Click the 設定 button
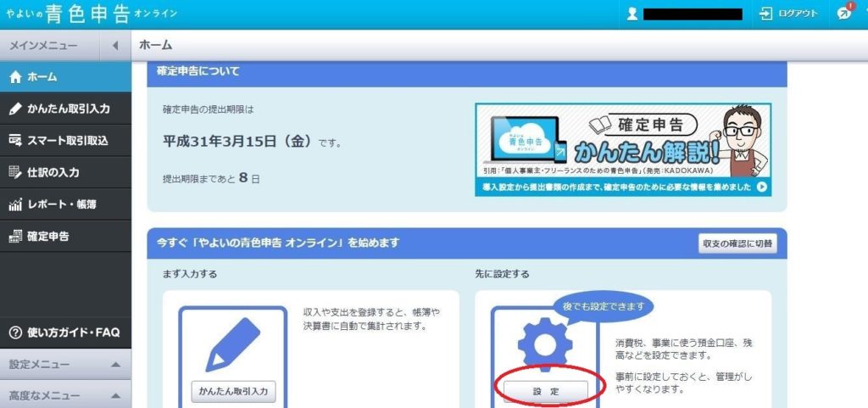 pyautogui.click(x=546, y=391)
